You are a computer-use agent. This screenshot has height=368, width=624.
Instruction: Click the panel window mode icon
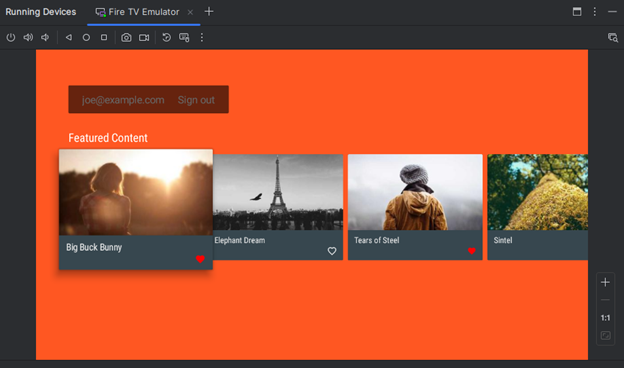[577, 12]
